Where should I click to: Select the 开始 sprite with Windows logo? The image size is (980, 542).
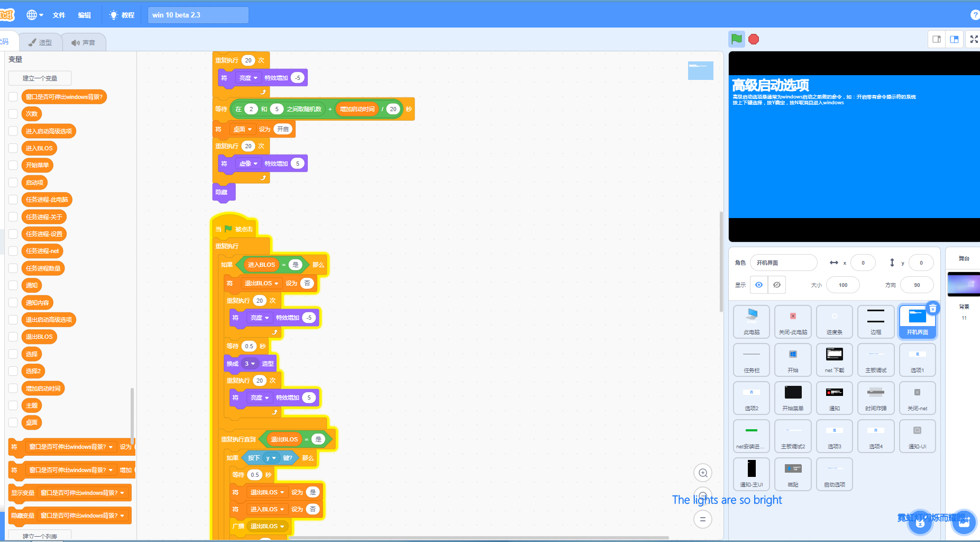793,359
